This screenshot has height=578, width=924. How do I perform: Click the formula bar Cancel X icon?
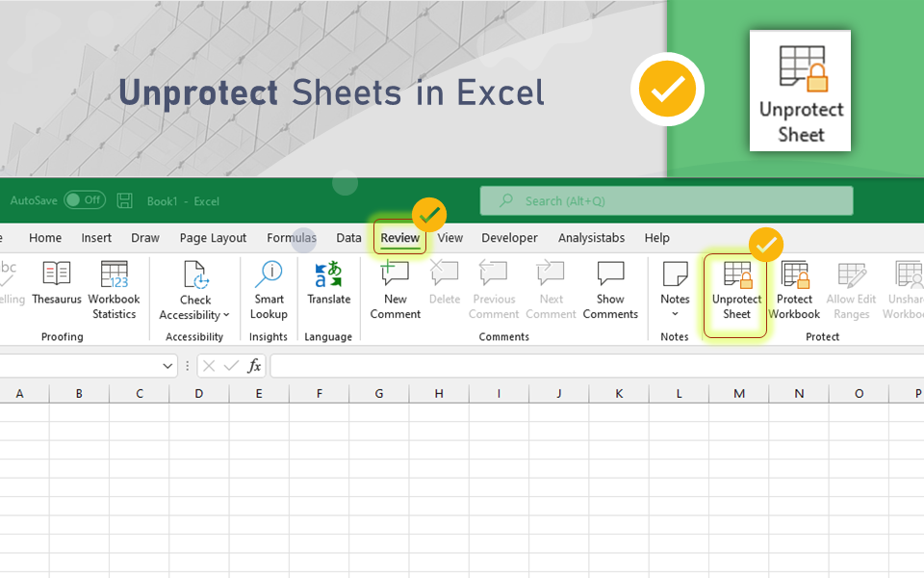click(209, 366)
